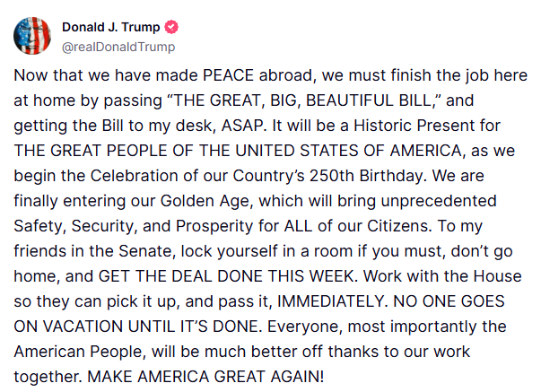Click the words "Safety, Security, and Prosperity"

pos(134,226)
